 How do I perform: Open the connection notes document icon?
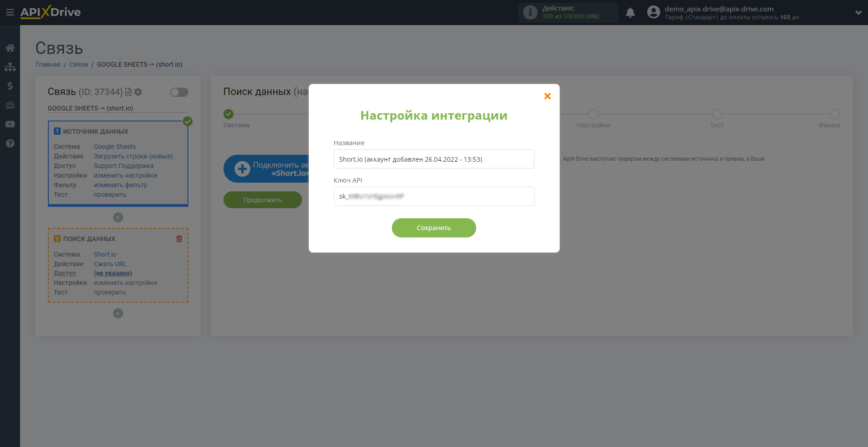(129, 92)
